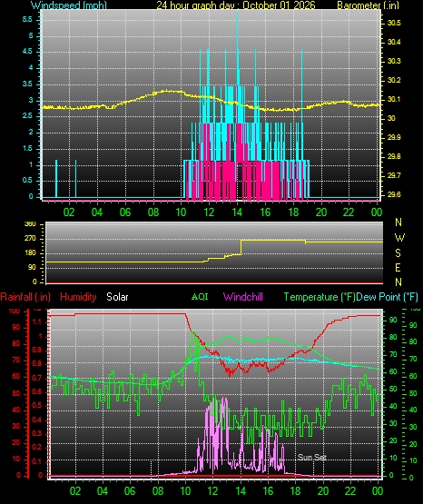Select the 1.5 windspeed axis value

tap(27, 149)
